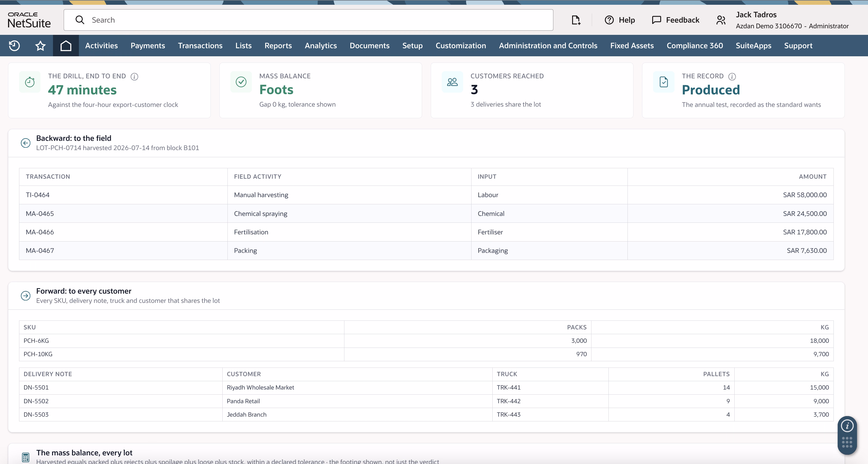
Task: Click the Feedback speech bubble icon
Action: (x=656, y=20)
